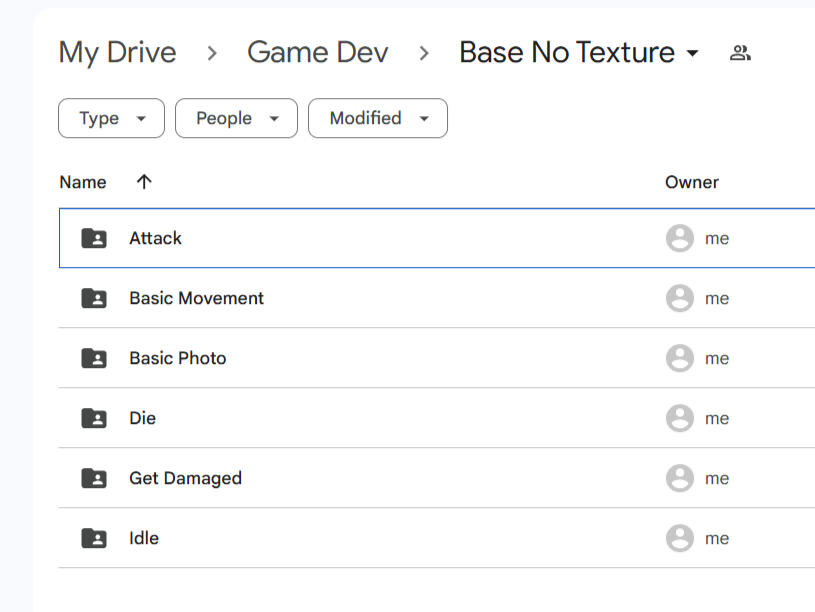Image resolution: width=815 pixels, height=612 pixels.
Task: Click the Basic Photo folder icon
Action: click(94, 358)
